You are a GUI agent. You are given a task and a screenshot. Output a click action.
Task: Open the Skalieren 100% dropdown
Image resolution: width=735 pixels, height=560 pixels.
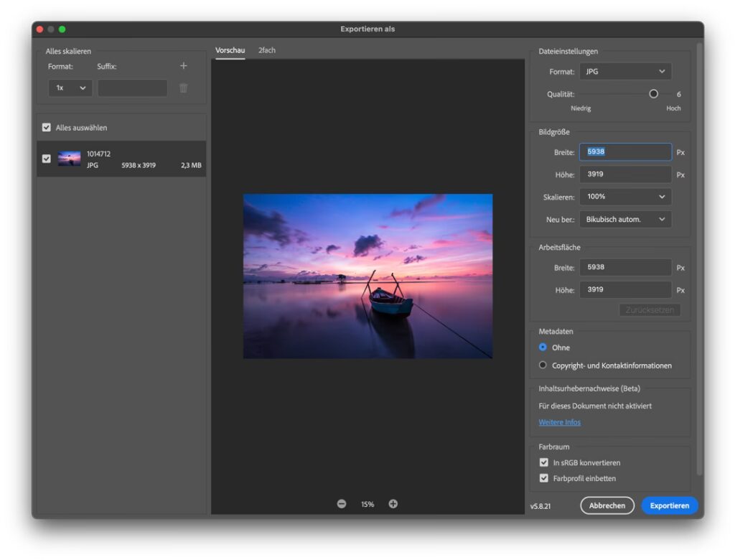[625, 197]
